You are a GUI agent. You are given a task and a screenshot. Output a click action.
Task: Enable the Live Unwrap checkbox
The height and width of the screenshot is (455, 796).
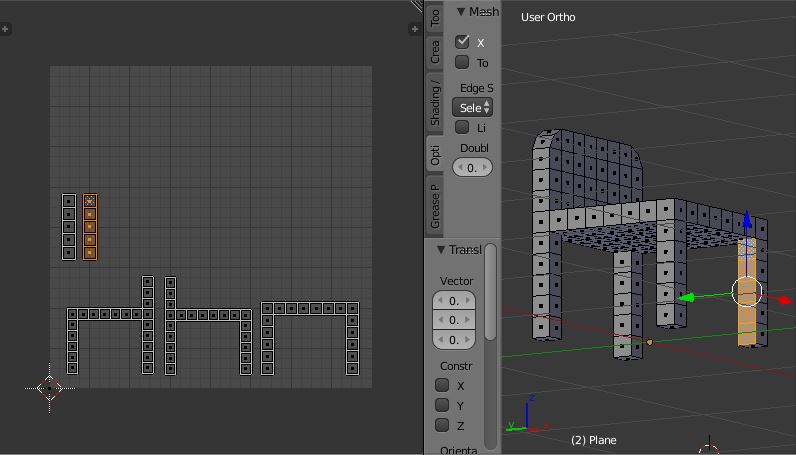click(462, 127)
